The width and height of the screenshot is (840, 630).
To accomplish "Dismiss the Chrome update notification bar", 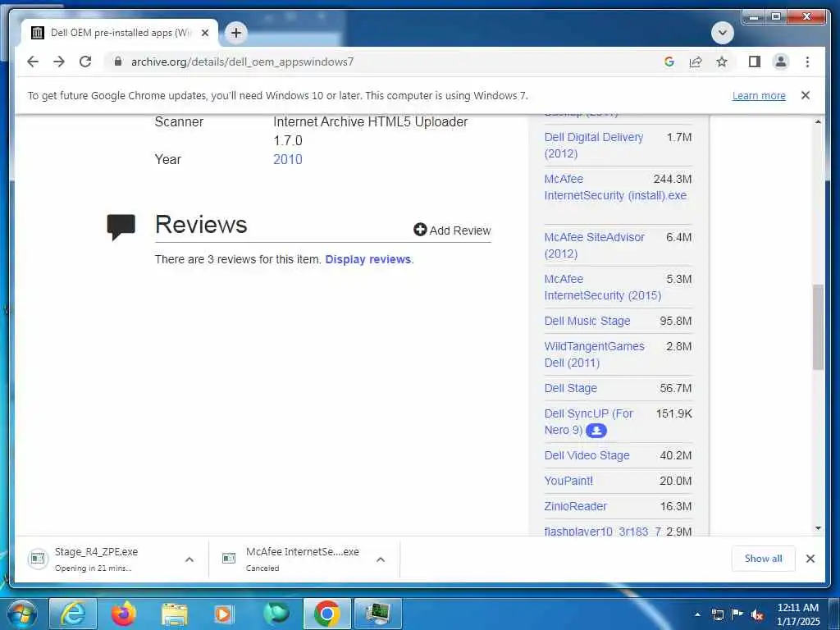I will [x=806, y=95].
